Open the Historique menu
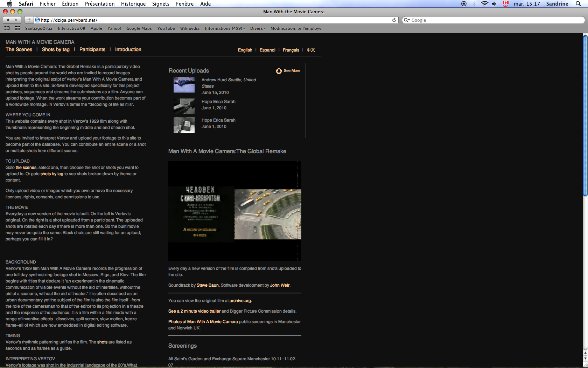588x368 pixels. [133, 4]
